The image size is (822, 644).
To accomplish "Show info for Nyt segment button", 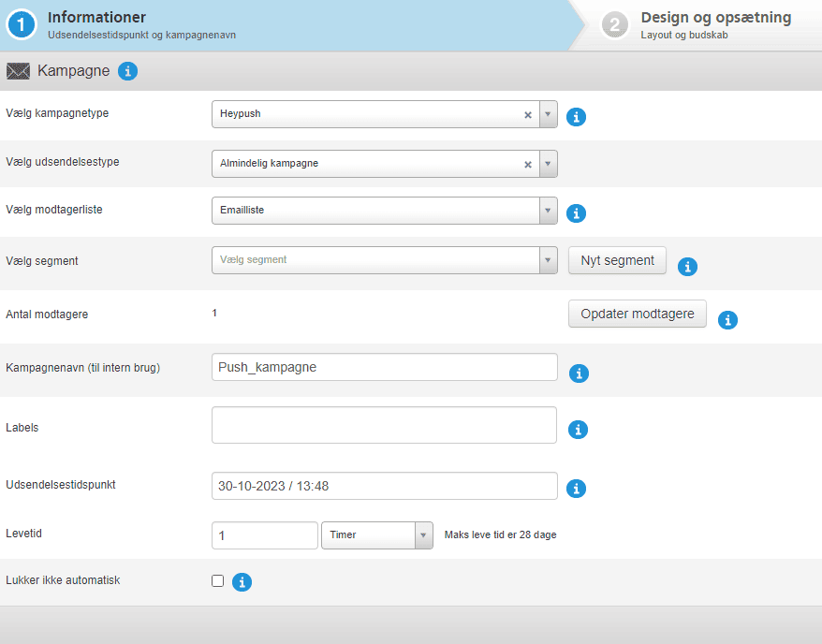I will coord(687,267).
